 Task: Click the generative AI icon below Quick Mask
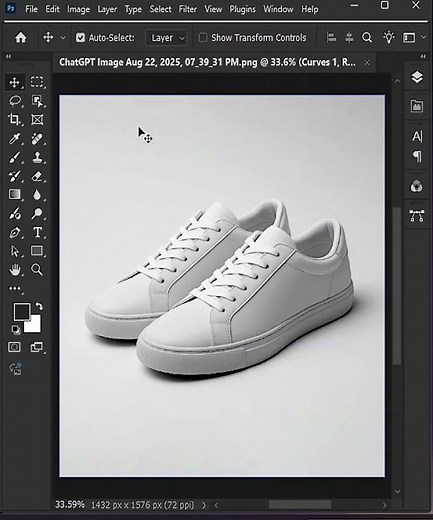point(15,369)
